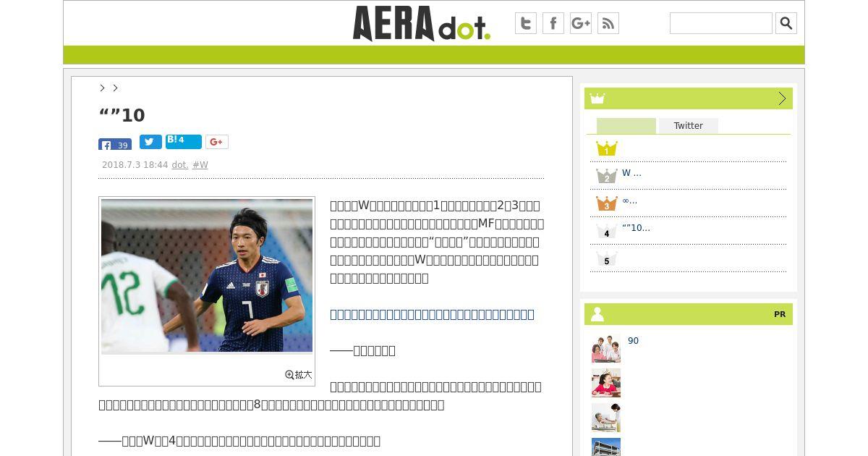Click first breadcrumb chevron

(x=102, y=88)
